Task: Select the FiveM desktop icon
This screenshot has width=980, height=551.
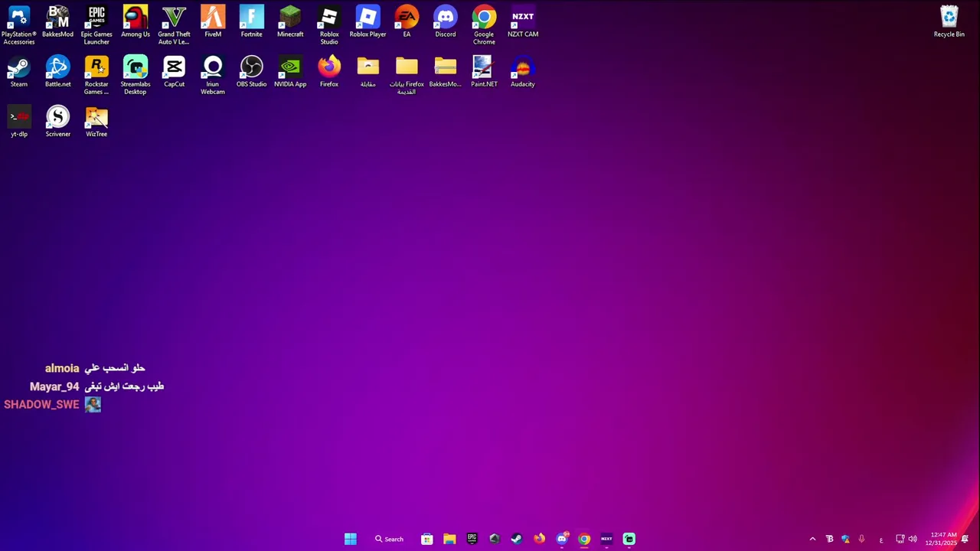Action: coord(213,21)
